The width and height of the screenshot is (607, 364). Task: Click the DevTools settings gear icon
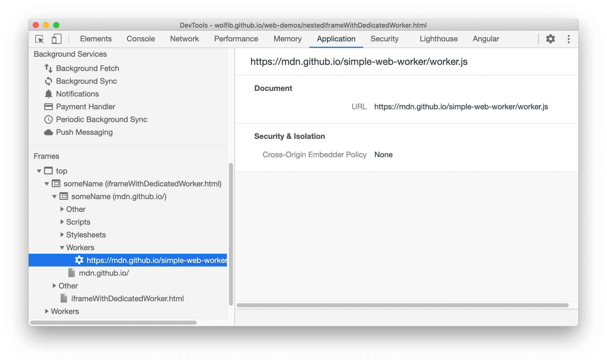551,39
